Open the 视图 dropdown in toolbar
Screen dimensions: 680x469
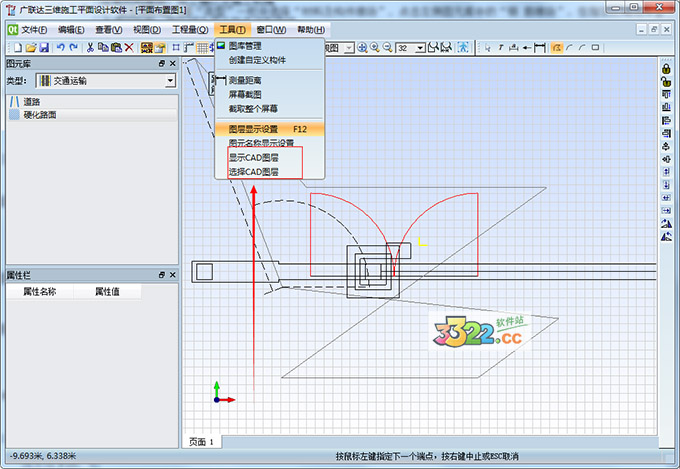pyautogui.click(x=349, y=47)
